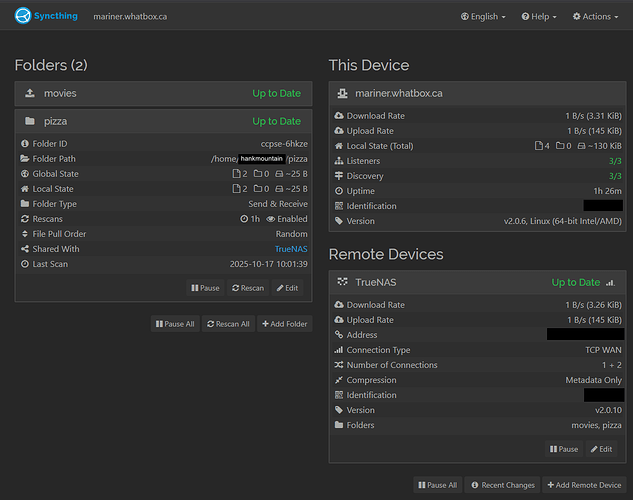Open the Help dropdown menu
Image resolution: width=633 pixels, height=500 pixels.
[x=541, y=17]
